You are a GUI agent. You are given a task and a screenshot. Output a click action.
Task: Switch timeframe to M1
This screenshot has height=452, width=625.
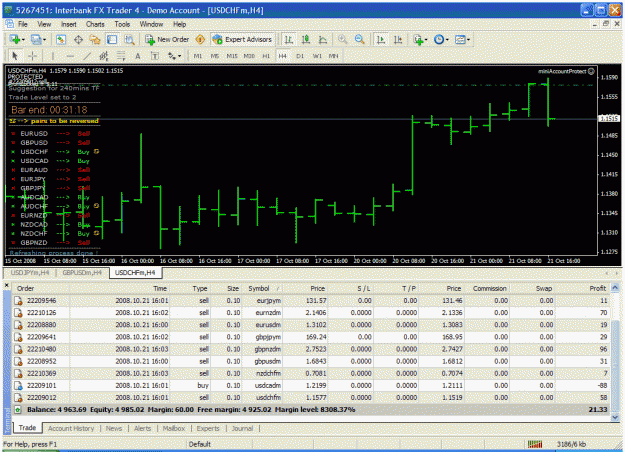coord(198,56)
